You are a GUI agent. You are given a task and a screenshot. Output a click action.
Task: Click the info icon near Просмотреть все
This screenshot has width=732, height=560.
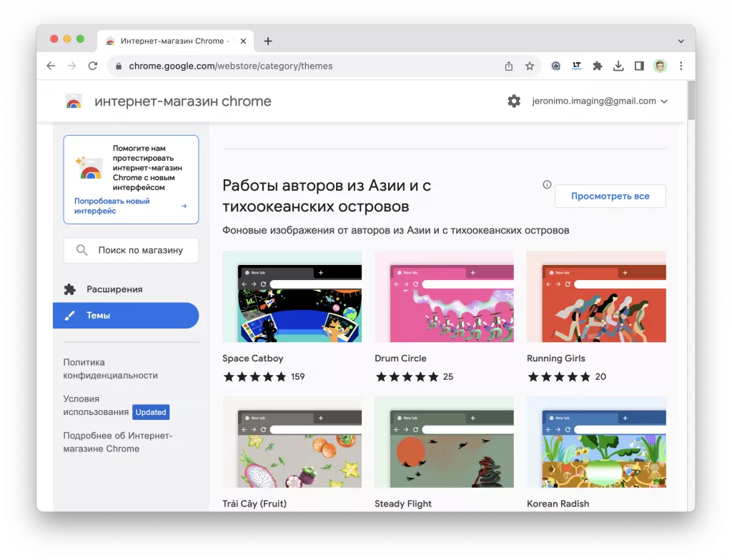[x=546, y=184]
